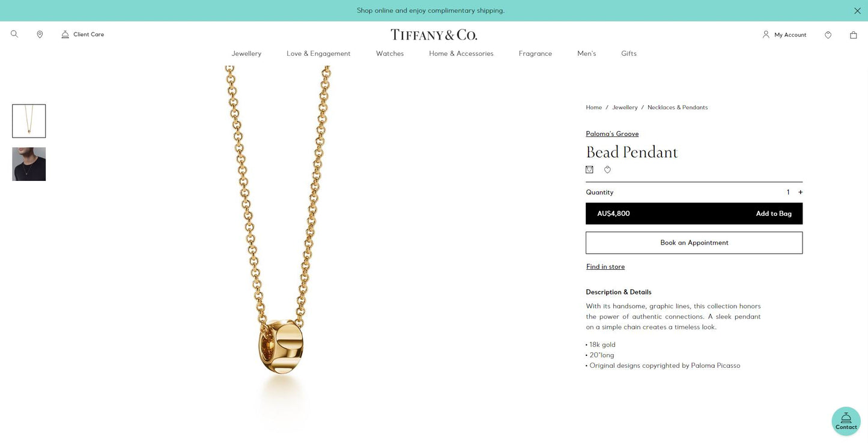Viewport: 868px width, 443px height.
Task: Open the Contact chat bell button
Action: [x=846, y=421]
